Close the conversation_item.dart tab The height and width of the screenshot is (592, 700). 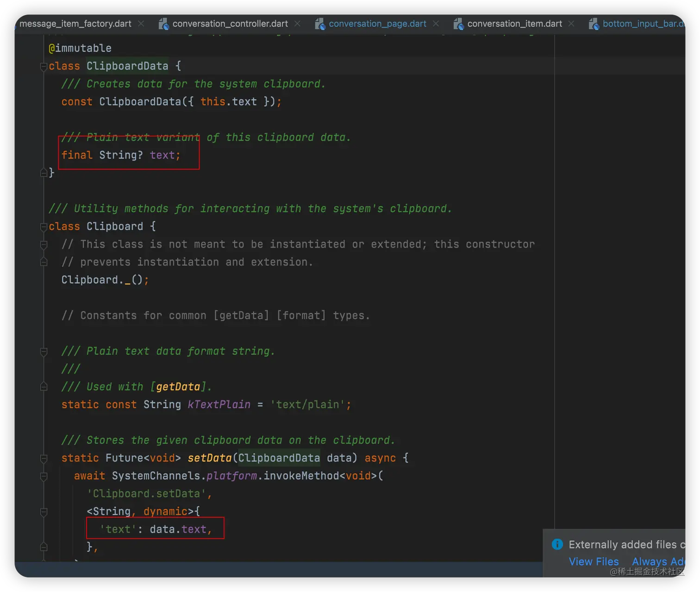click(x=571, y=24)
